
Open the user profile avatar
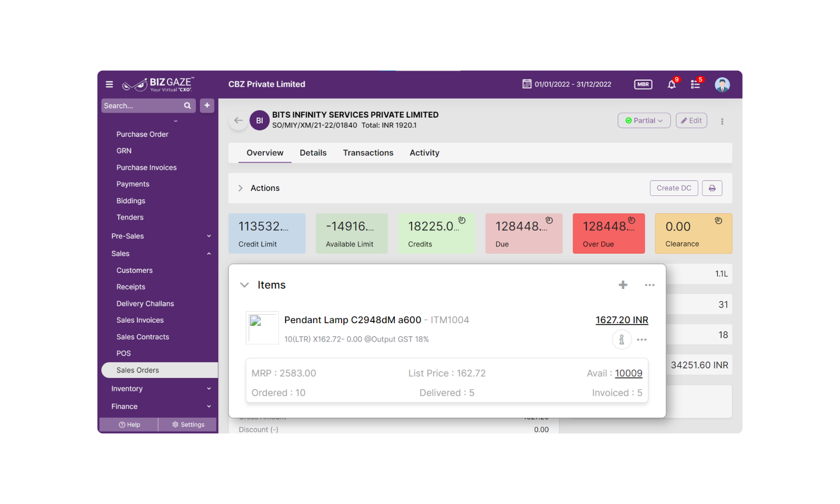click(722, 85)
